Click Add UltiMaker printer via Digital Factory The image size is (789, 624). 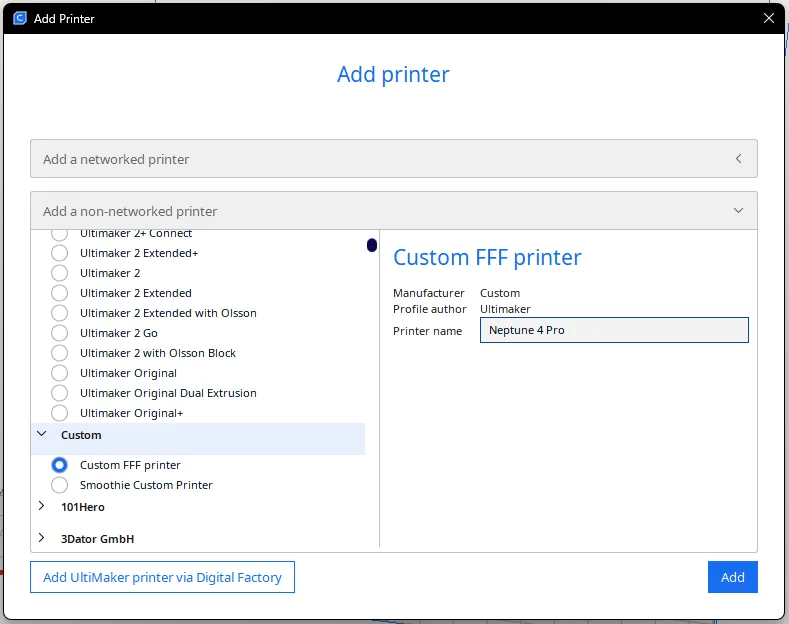point(162,577)
